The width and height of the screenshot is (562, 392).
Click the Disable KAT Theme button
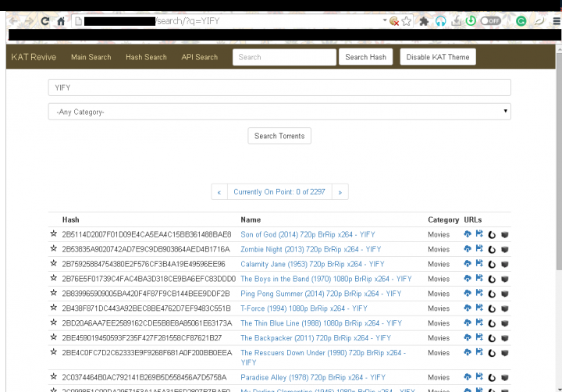click(438, 57)
